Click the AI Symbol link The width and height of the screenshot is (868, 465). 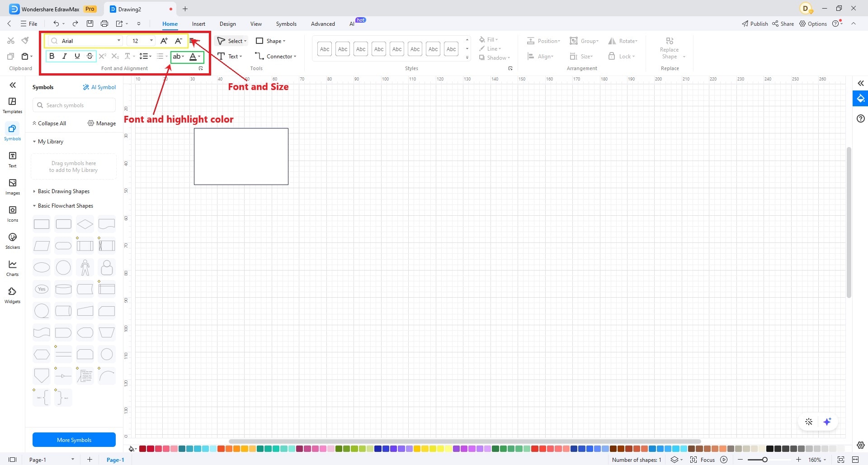[x=99, y=87]
